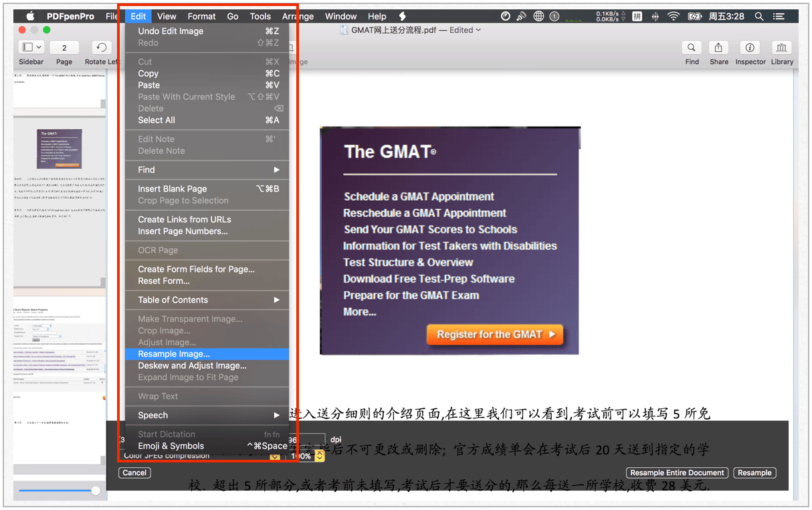Expand the Find submenu
Image resolution: width=812 pixels, height=510 pixels.
click(207, 170)
